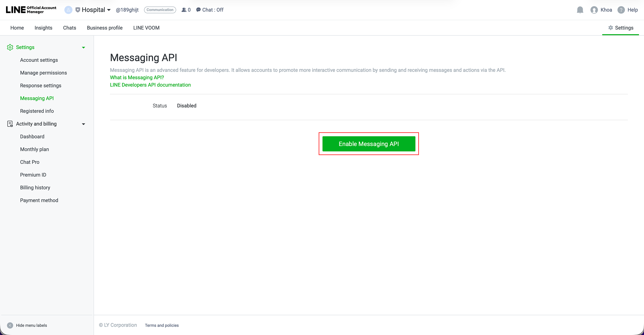This screenshot has width=644, height=335.
Task: Open the Hospital account switcher dropdown
Action: tap(109, 10)
